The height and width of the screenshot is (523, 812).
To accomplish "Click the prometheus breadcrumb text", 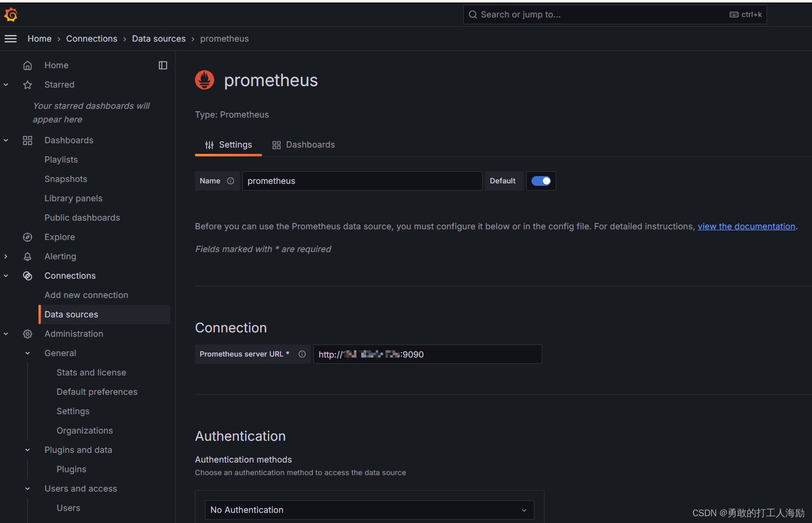I will tap(224, 39).
